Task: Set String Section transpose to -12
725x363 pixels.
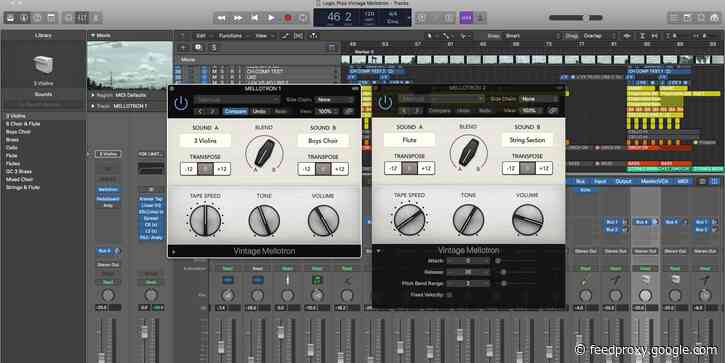Action: [x=510, y=168]
